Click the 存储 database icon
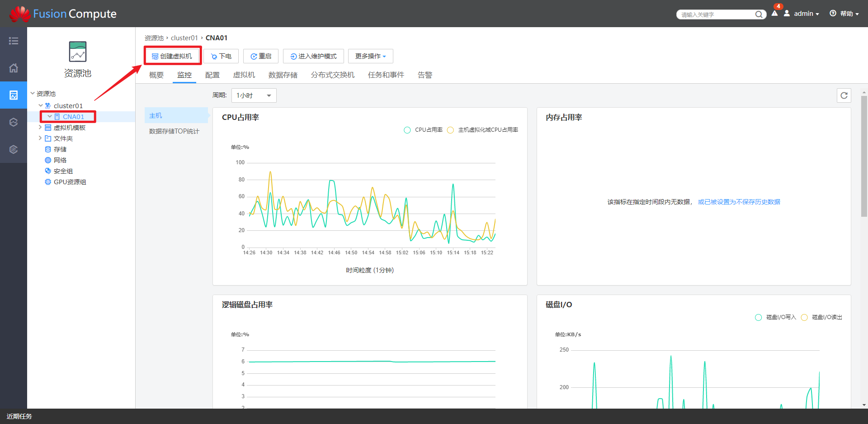This screenshot has height=424, width=868. coord(48,149)
